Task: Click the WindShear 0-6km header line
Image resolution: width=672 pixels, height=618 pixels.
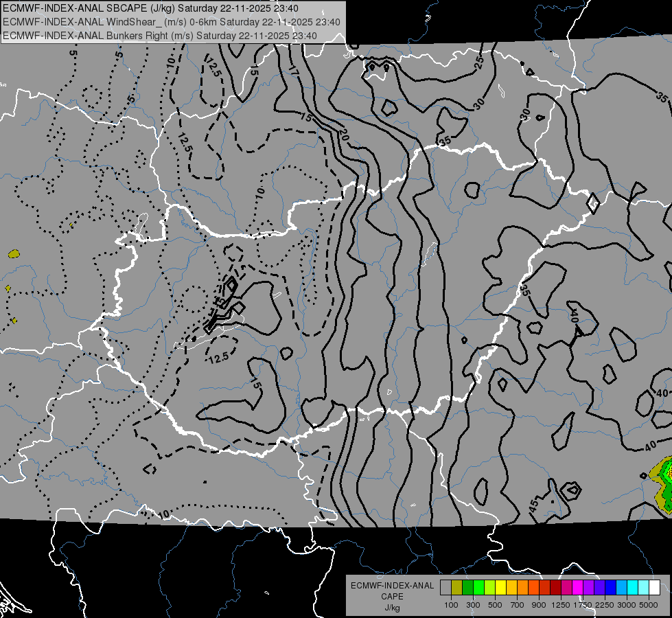Action: point(172,22)
